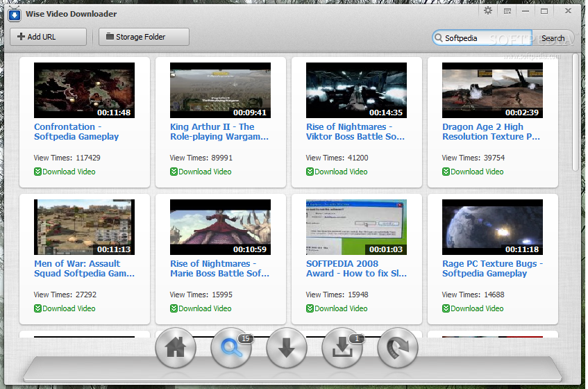Open Storage Folder

[144, 37]
